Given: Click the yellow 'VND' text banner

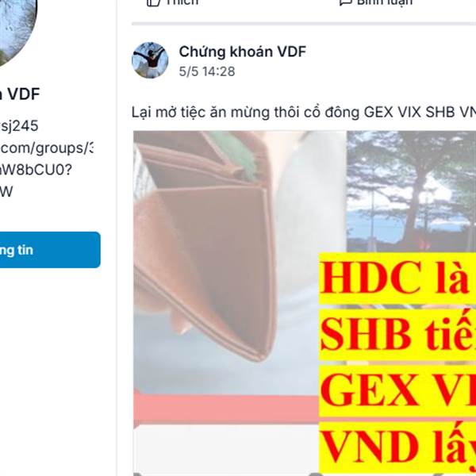Looking at the screenshot, I should (397, 447).
